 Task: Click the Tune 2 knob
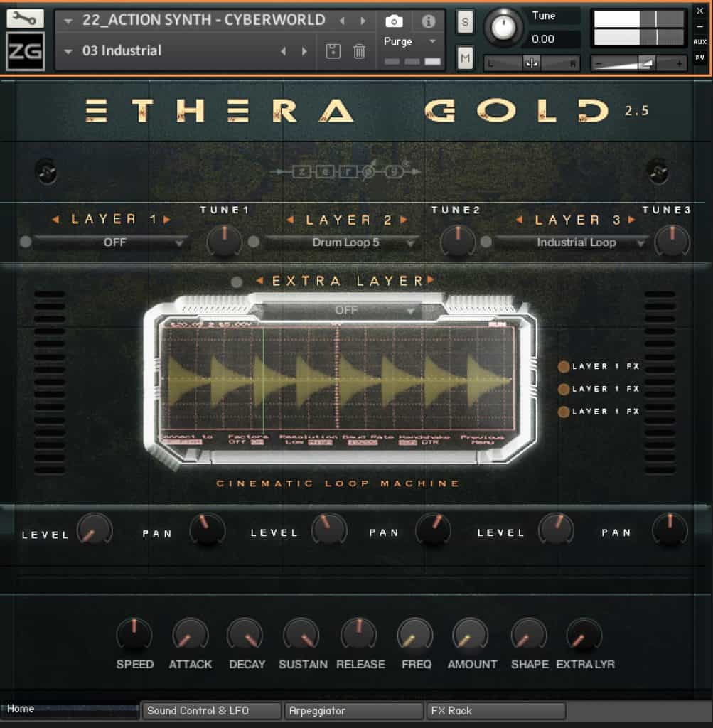458,242
